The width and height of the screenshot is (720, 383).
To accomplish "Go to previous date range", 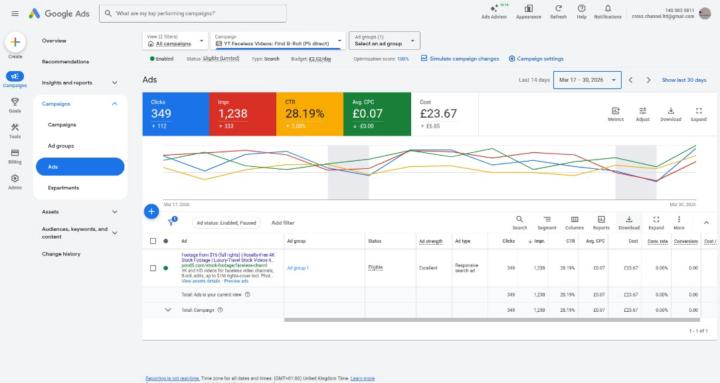I will (630, 80).
